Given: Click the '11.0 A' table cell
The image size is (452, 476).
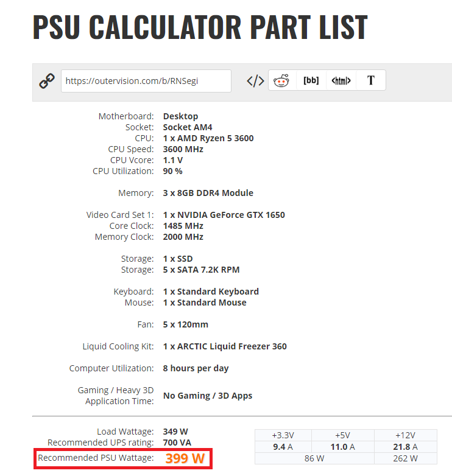Looking at the screenshot, I should 342,447.
